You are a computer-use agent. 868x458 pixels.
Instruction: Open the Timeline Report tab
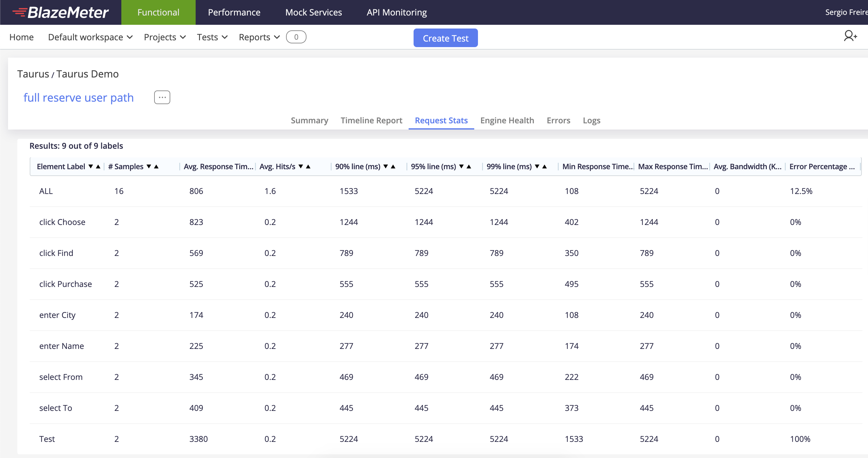click(371, 121)
